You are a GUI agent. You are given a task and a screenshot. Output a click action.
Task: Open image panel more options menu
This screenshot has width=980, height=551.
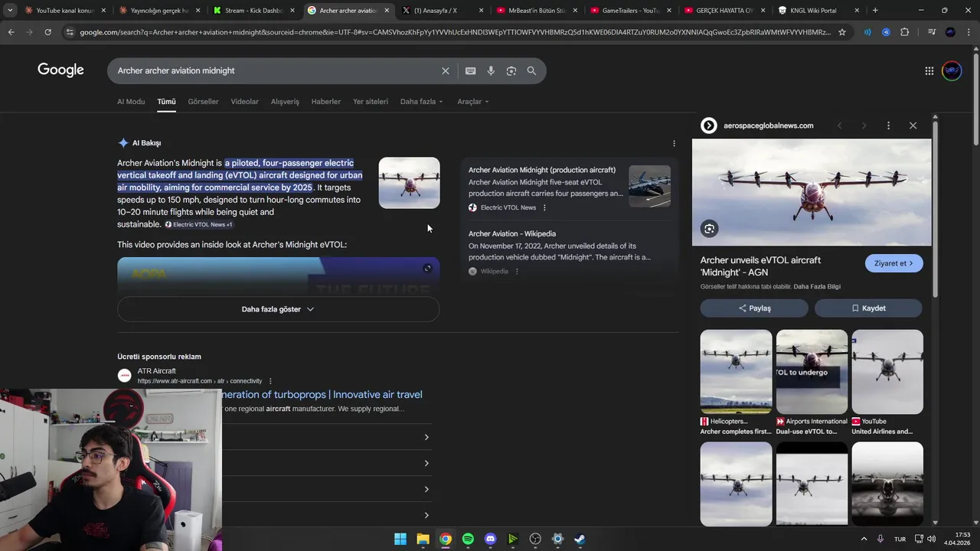coord(888,126)
